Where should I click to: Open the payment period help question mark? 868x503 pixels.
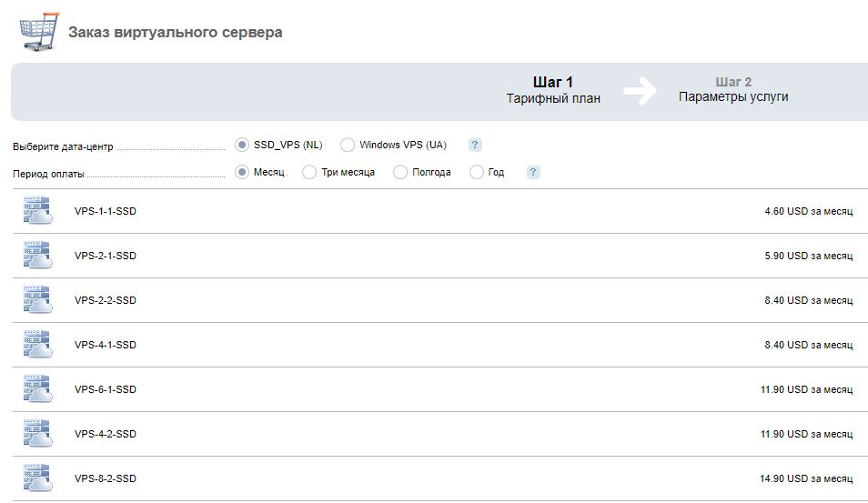(533, 172)
